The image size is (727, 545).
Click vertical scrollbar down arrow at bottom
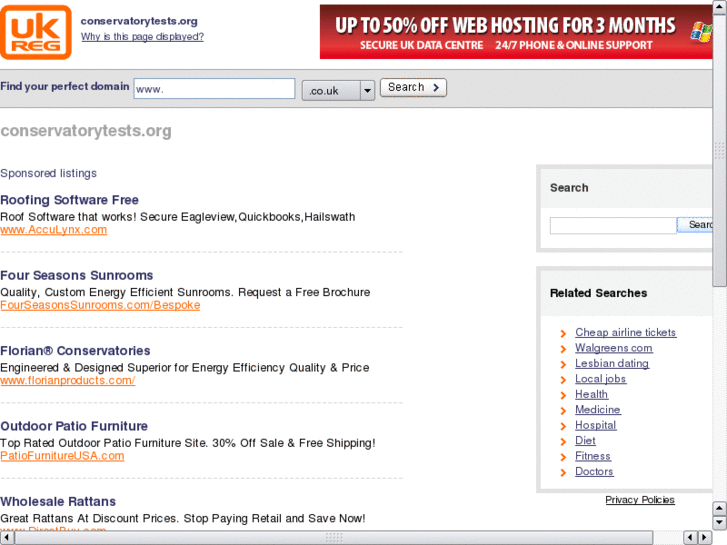pos(720,522)
